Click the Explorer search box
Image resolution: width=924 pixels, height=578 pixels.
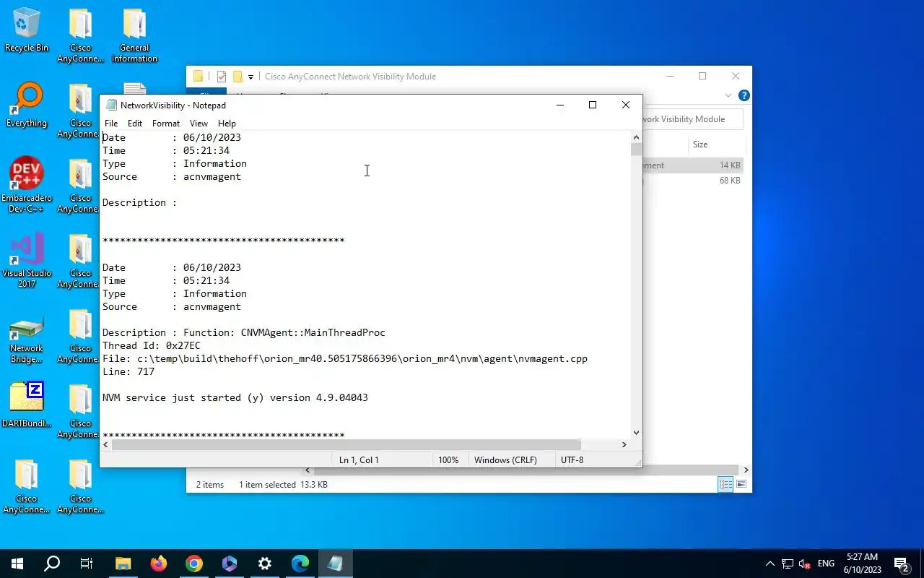(x=692, y=119)
